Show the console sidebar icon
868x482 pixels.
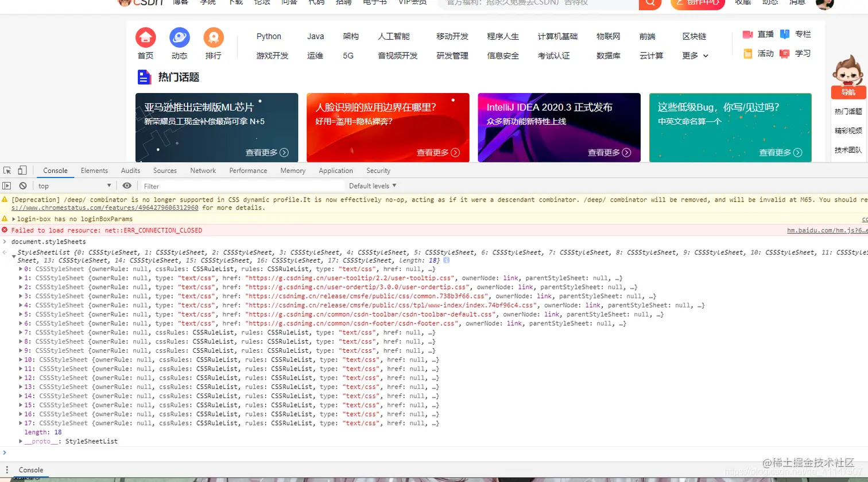point(7,186)
